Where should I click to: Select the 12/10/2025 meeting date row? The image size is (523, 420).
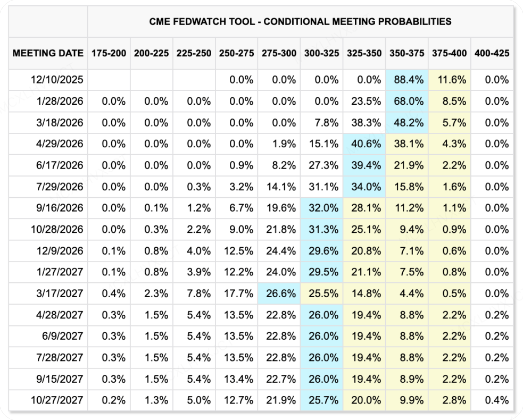[x=57, y=80]
